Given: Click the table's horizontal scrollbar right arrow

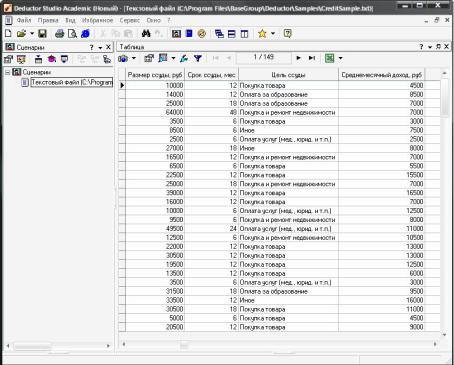Looking at the screenshot, I should [435, 344].
